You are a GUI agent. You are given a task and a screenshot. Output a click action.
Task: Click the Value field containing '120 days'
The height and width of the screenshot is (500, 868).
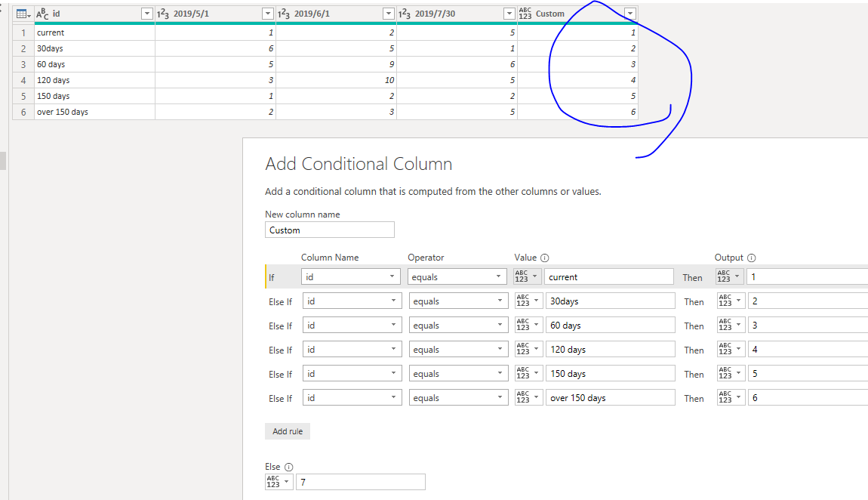610,350
